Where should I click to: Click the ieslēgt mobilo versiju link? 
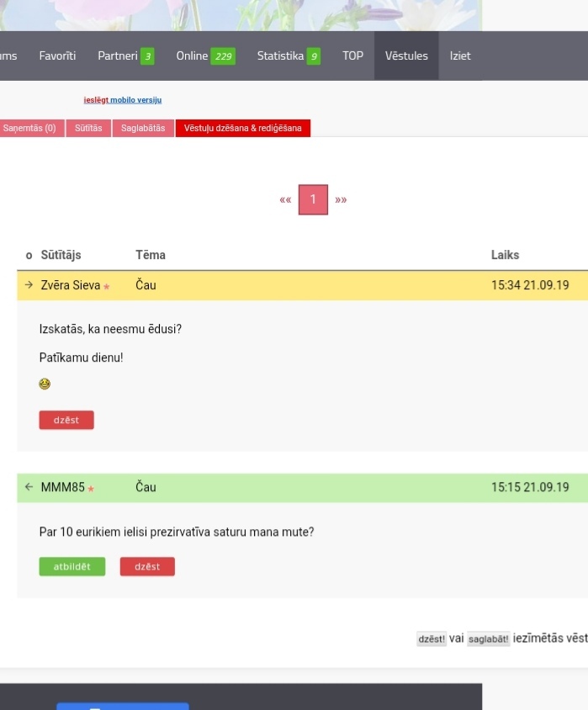(x=122, y=100)
